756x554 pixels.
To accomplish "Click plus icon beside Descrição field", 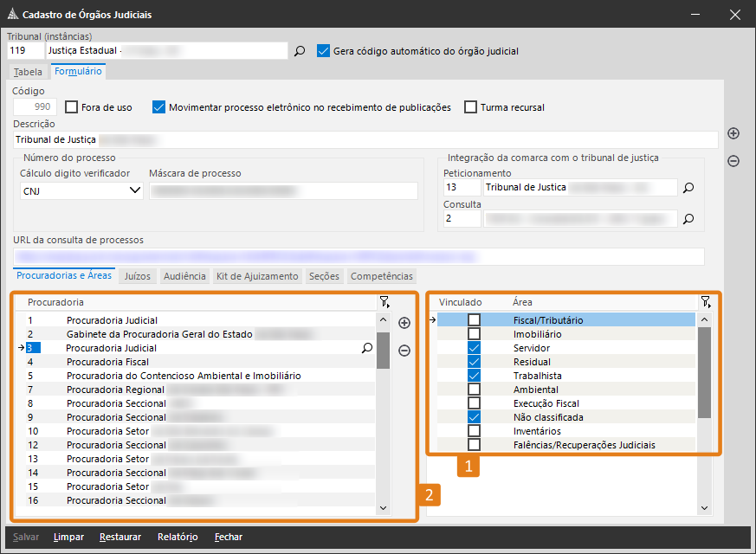I will (x=733, y=133).
